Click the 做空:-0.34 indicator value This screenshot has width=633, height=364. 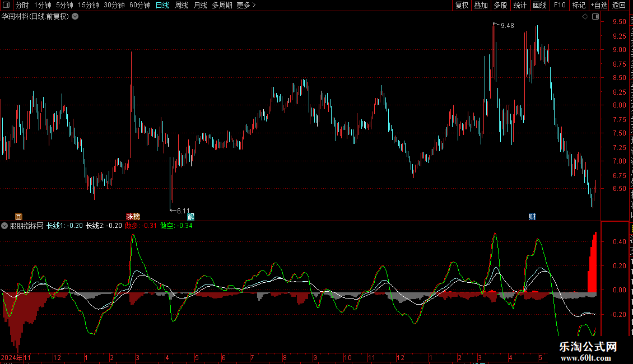point(176,226)
